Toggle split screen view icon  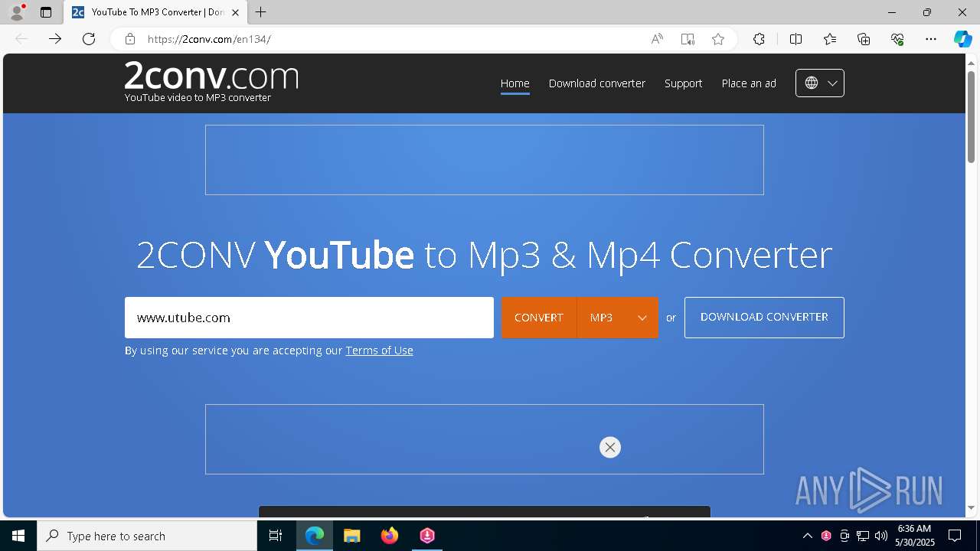pyautogui.click(x=795, y=39)
